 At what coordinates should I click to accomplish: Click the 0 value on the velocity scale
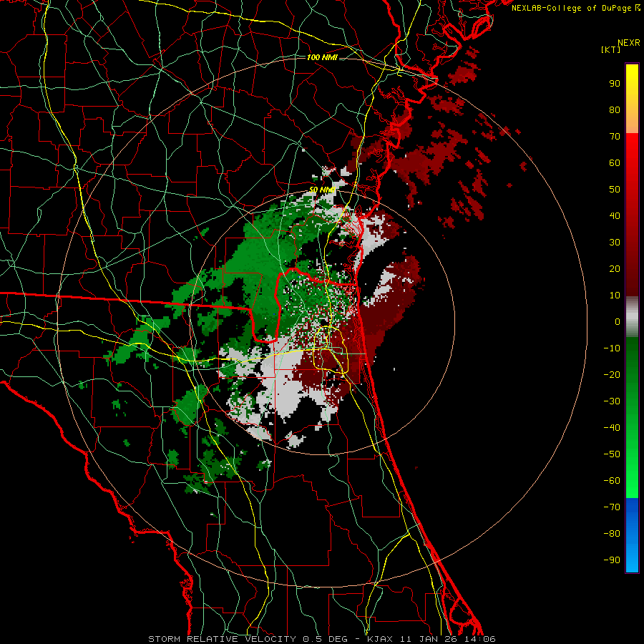coord(618,322)
